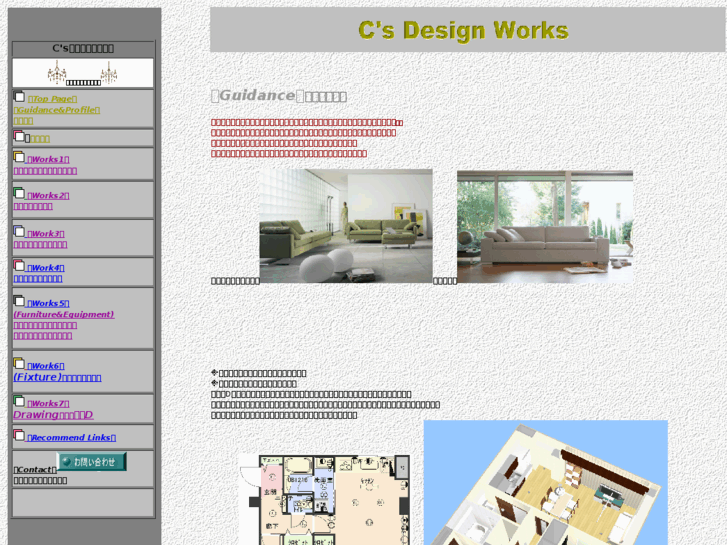Click the yellow link beside the pink icon

coord(40,139)
